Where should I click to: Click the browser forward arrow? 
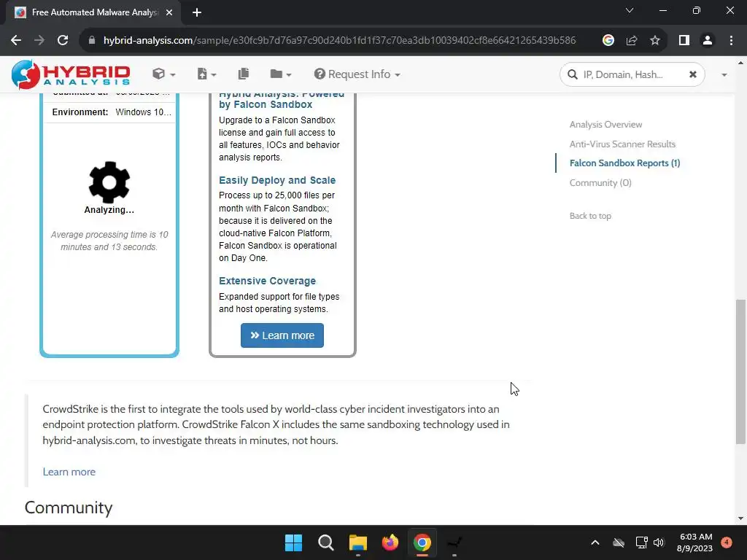39,40
